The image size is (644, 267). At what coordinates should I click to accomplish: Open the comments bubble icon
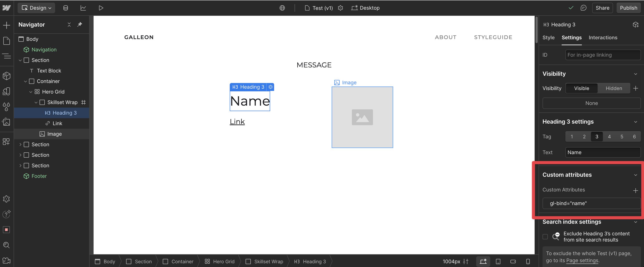(x=583, y=8)
